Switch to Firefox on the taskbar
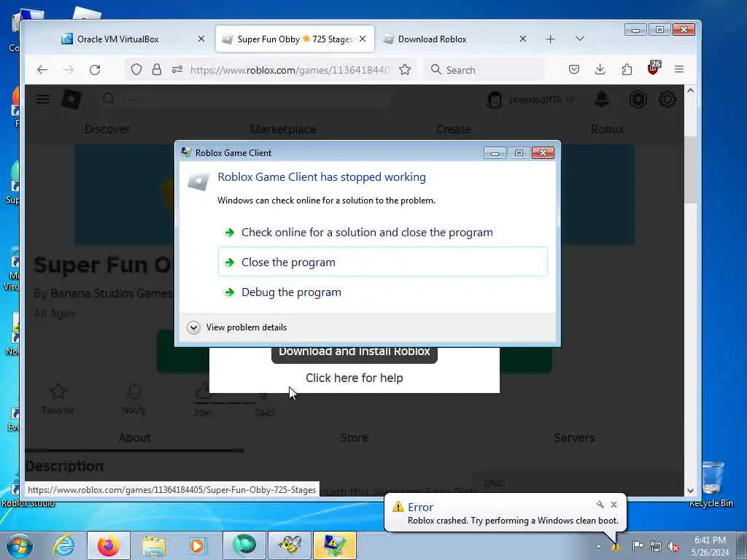The width and height of the screenshot is (747, 560). point(109,545)
